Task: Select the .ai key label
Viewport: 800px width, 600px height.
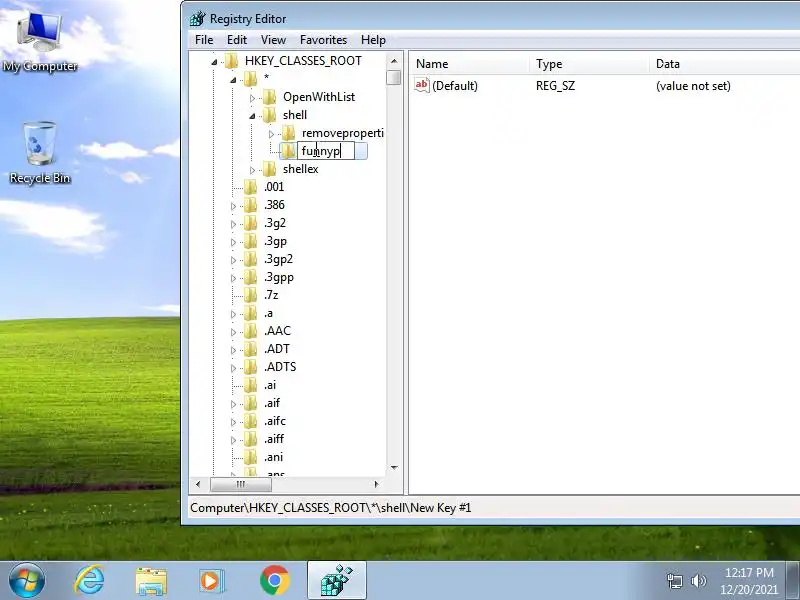Action: coord(270,385)
